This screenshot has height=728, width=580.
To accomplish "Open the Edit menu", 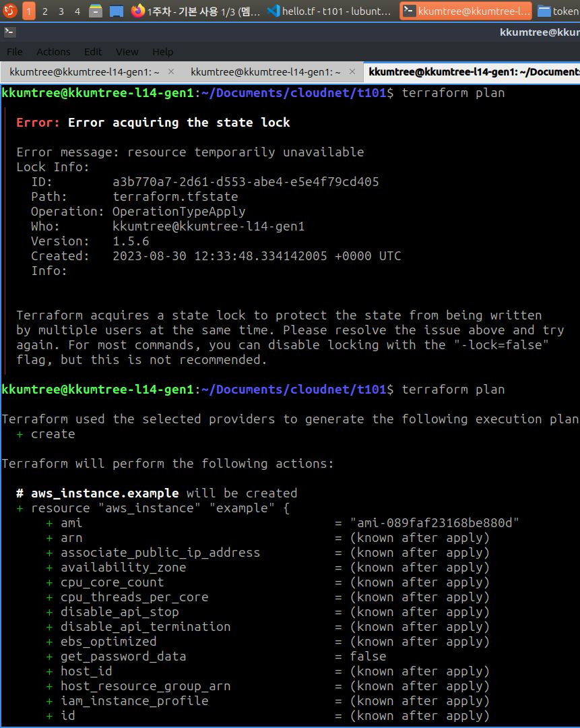I will point(93,51).
